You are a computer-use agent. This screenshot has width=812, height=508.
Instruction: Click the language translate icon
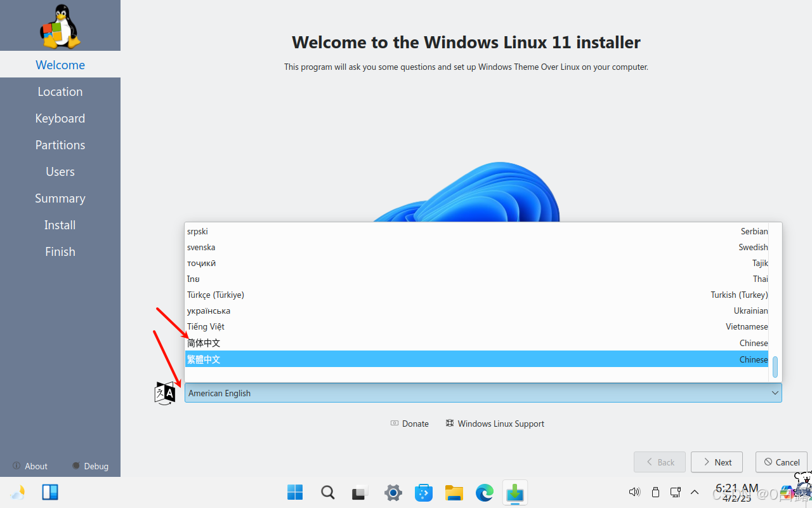pos(165,393)
